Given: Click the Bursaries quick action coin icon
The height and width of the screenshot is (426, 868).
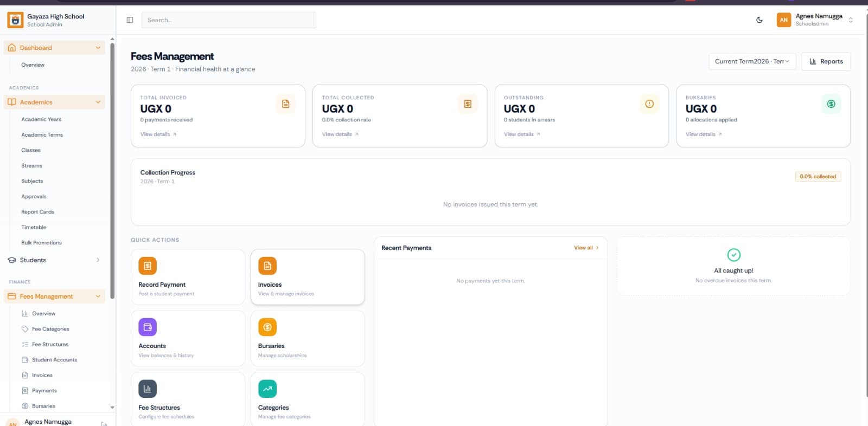Looking at the screenshot, I should 267,327.
